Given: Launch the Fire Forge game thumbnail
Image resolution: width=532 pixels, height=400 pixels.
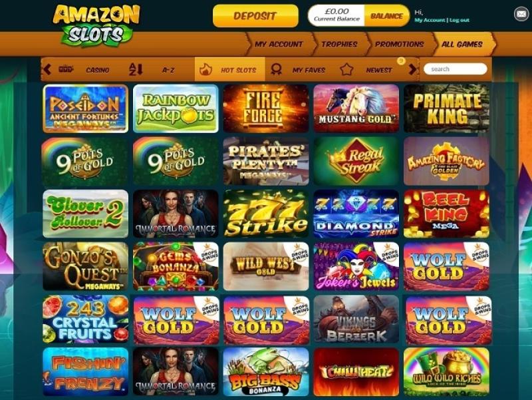Looking at the screenshot, I should pos(265,108).
